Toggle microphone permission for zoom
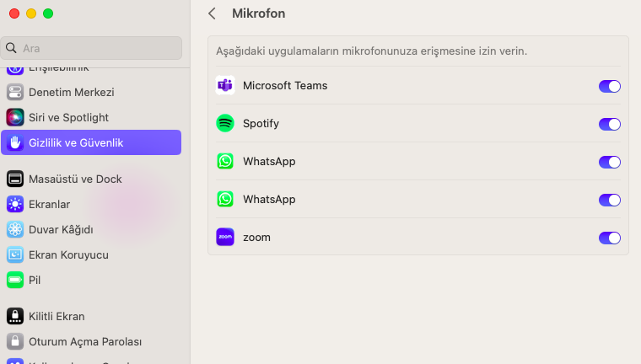Image resolution: width=641 pixels, height=364 pixels. (609, 238)
